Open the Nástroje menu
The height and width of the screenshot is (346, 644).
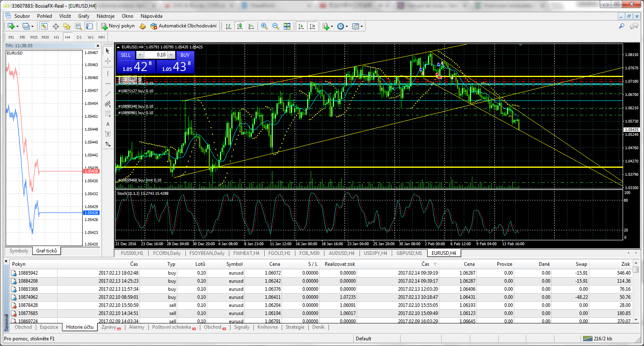[106, 16]
